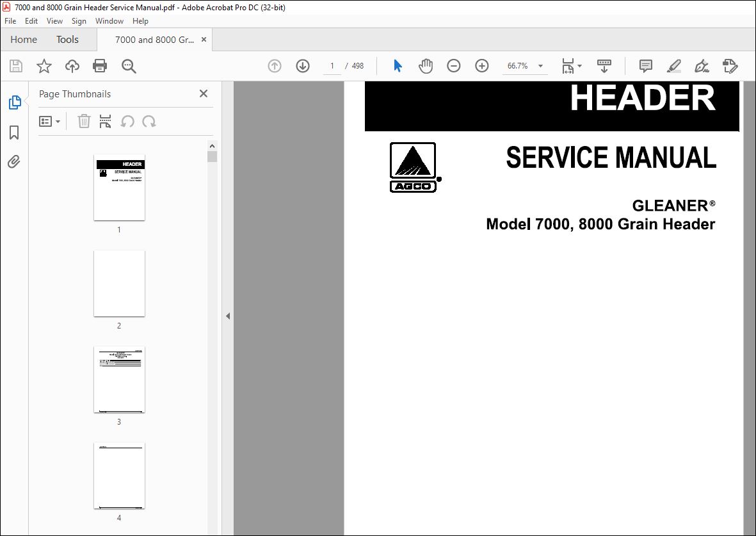Add document to starred with star icon
Screen dimensions: 756x536
click(x=44, y=66)
